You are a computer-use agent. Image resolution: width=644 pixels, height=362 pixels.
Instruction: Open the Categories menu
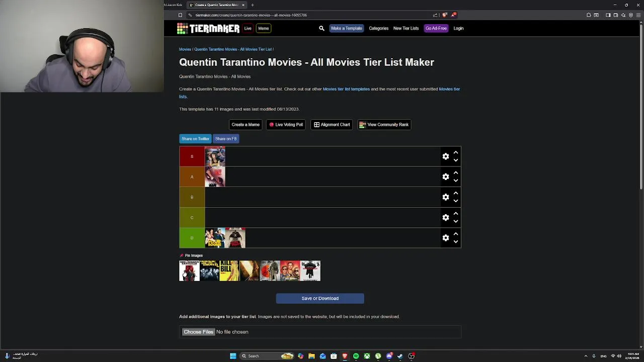click(378, 29)
